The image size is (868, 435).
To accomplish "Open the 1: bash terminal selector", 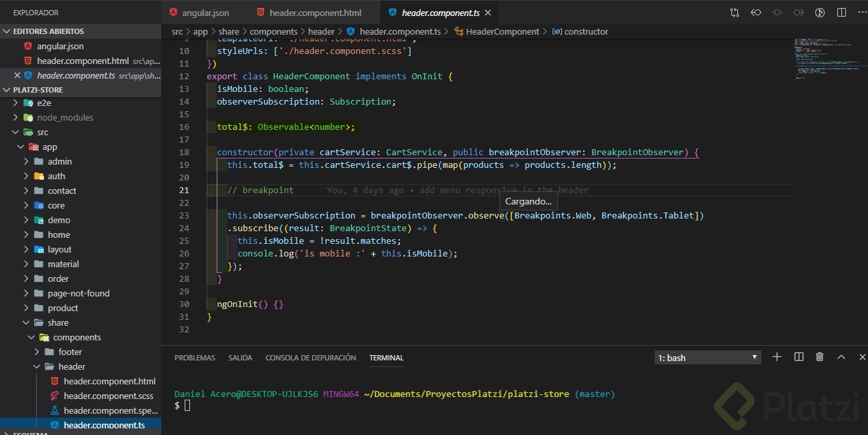I will click(708, 358).
